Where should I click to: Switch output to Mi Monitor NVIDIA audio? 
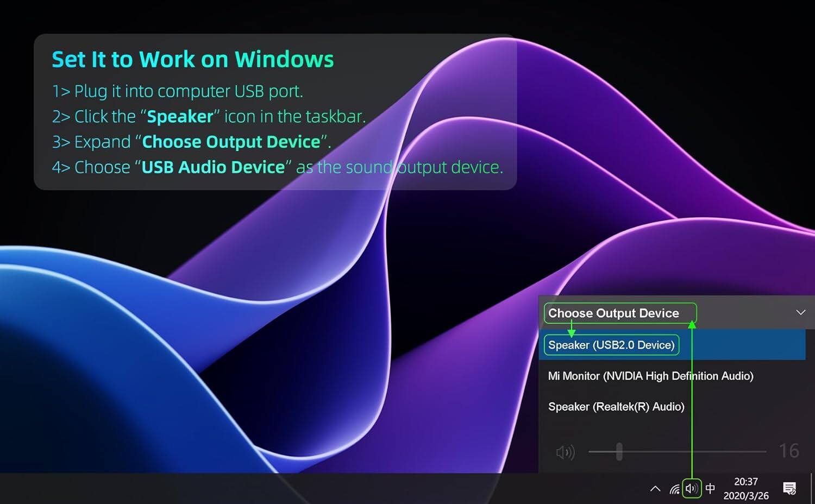(x=650, y=376)
